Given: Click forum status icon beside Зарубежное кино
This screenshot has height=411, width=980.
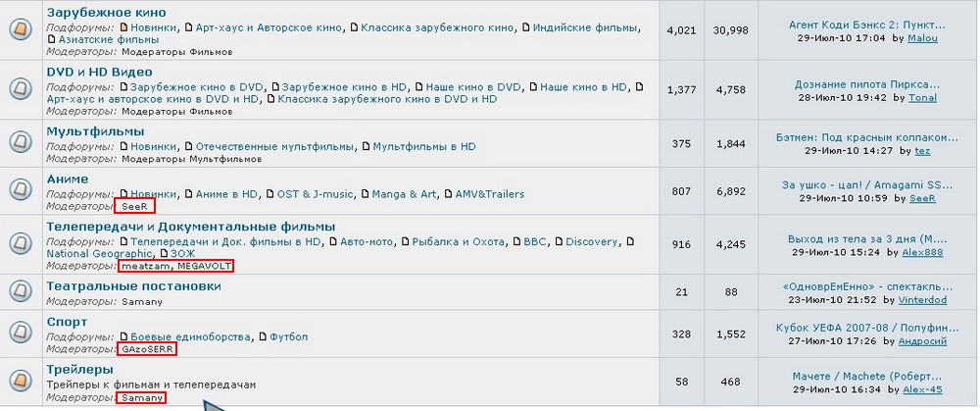Looking at the screenshot, I should tap(21, 29).
